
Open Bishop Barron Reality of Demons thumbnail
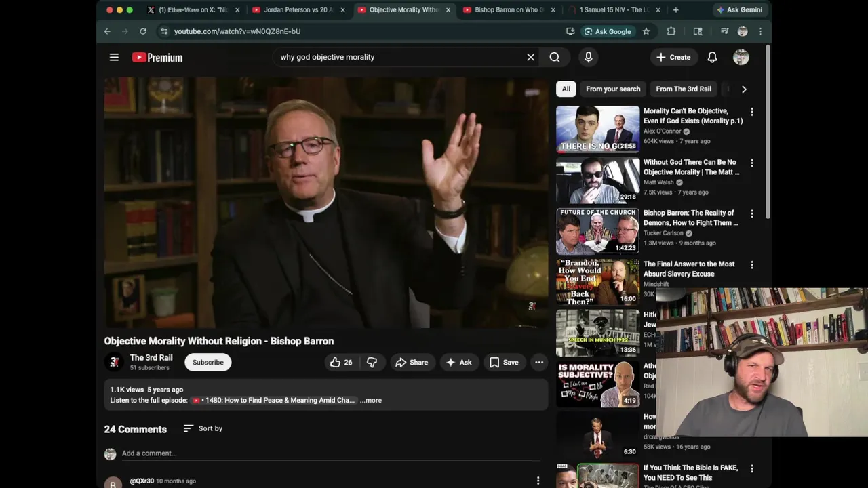(x=597, y=230)
